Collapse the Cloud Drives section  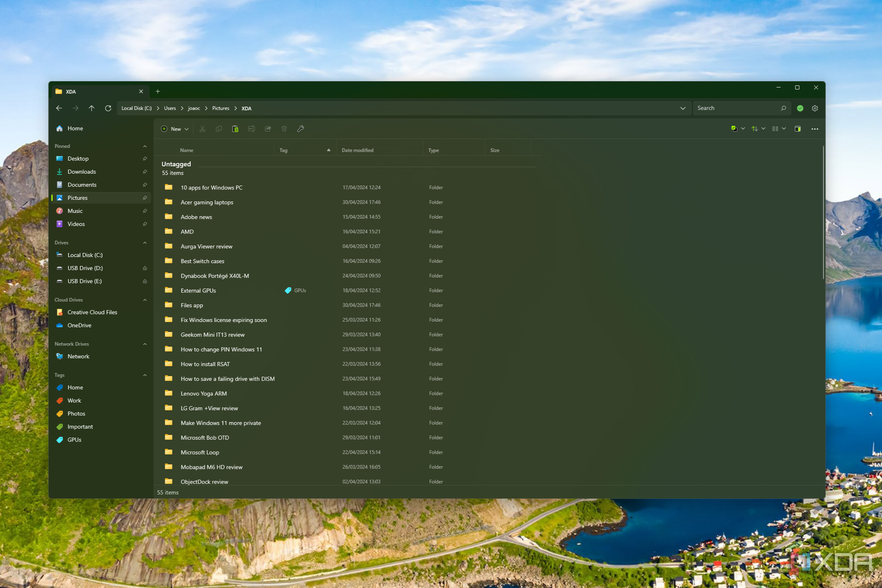pyautogui.click(x=145, y=300)
